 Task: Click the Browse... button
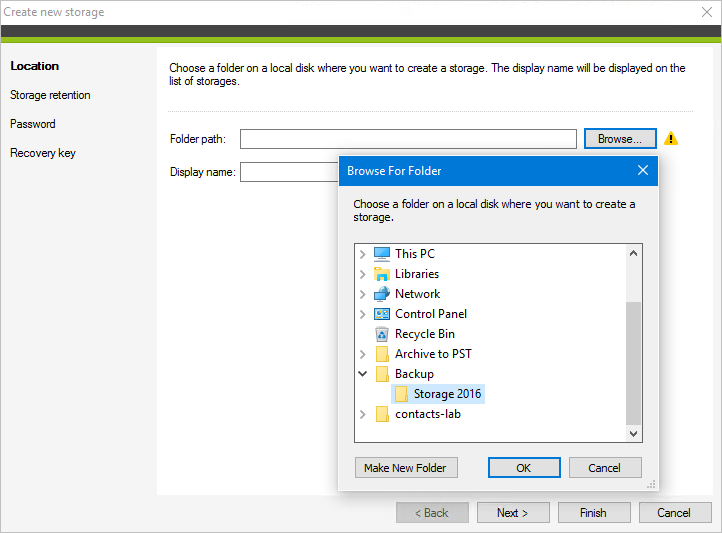pos(620,139)
